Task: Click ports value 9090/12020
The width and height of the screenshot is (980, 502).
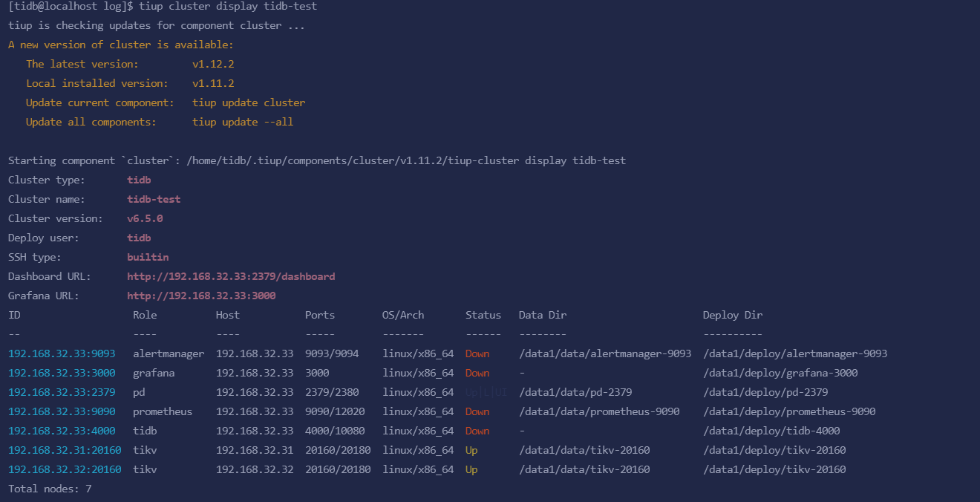Action: pos(335,411)
